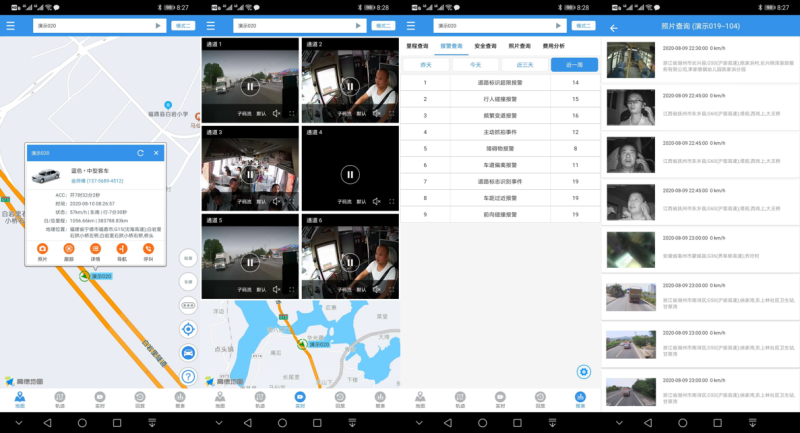Pause the 通道 3 video feed
This screenshot has height=433, width=800.
(250, 174)
